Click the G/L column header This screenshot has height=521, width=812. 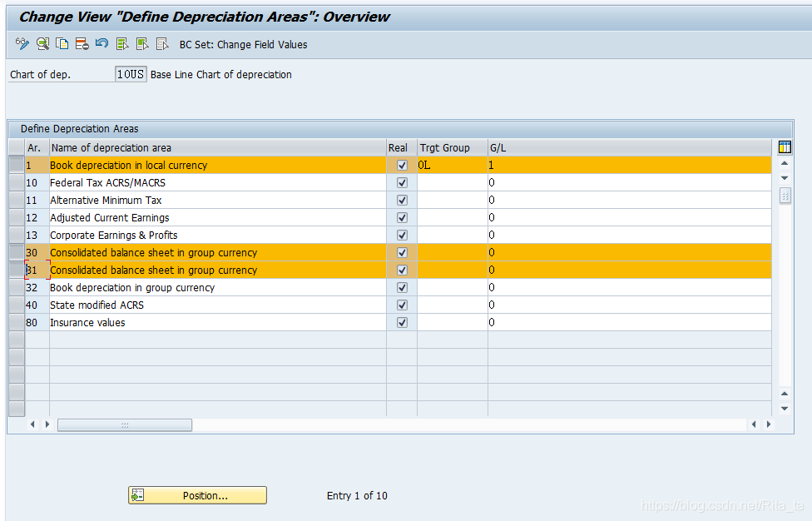click(630, 147)
